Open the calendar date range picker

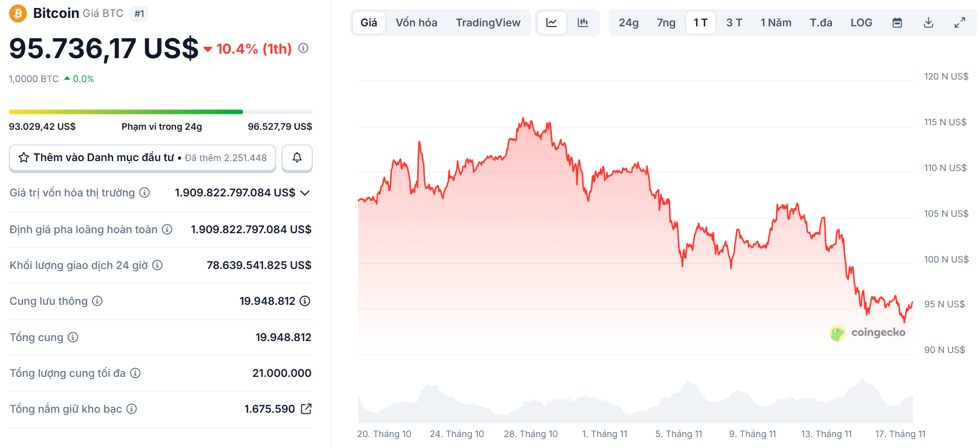tap(897, 22)
